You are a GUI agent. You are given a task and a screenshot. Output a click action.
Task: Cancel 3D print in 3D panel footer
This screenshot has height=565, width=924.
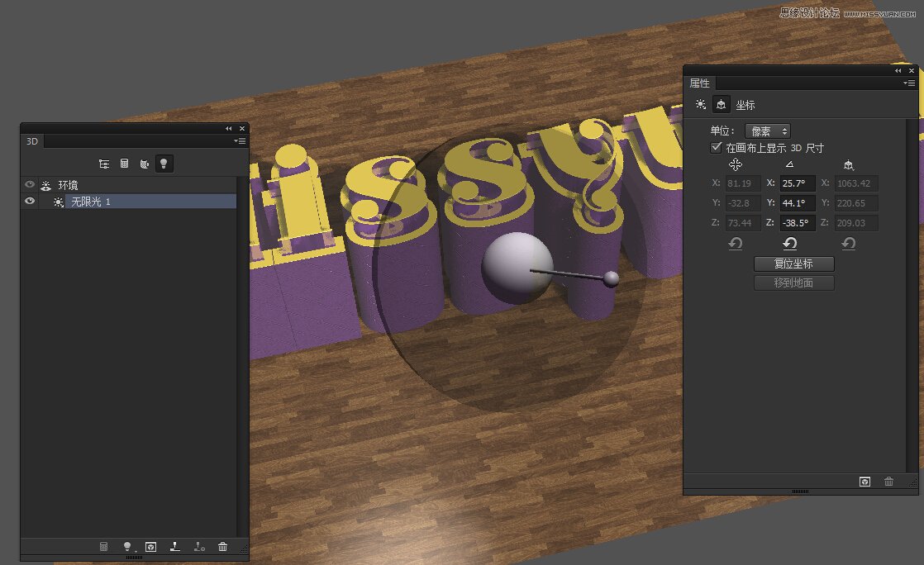point(199,547)
